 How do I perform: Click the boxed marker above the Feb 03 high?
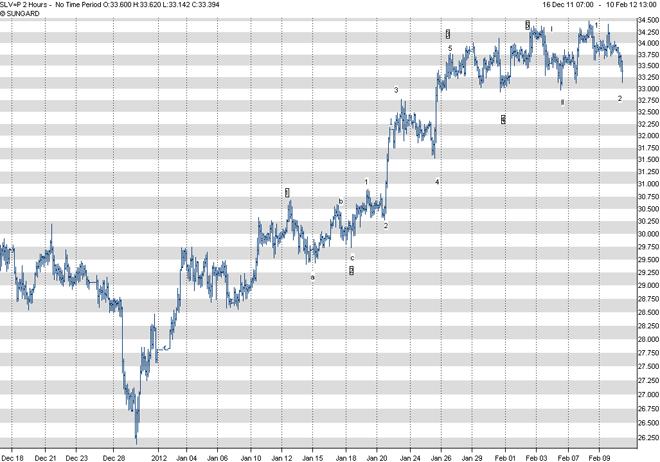pyautogui.click(x=527, y=24)
